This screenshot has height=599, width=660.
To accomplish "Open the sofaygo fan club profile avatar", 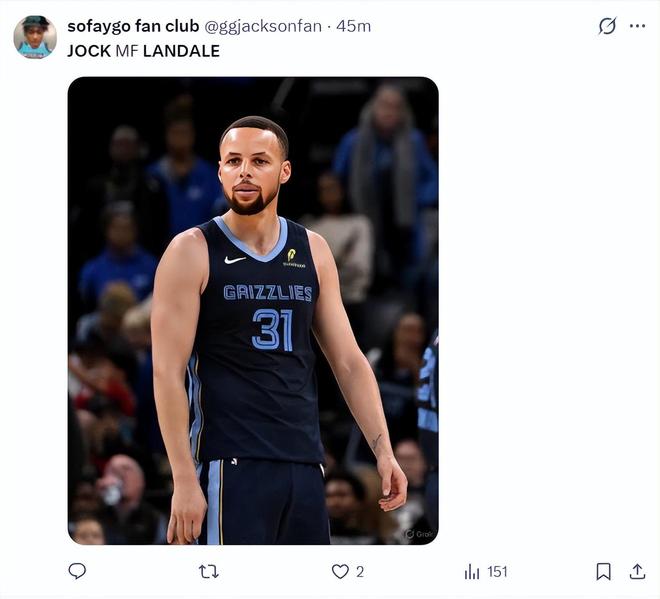I will pos(35,37).
